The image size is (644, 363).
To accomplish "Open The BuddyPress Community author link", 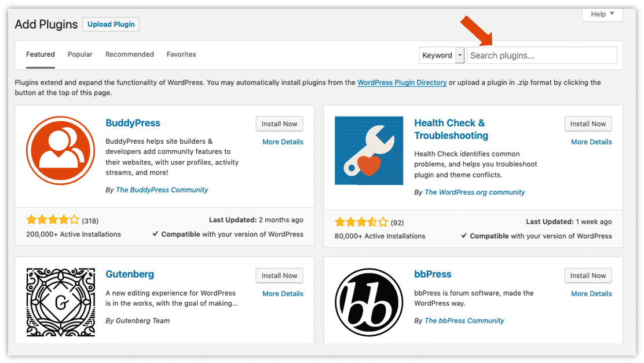I will [x=162, y=190].
